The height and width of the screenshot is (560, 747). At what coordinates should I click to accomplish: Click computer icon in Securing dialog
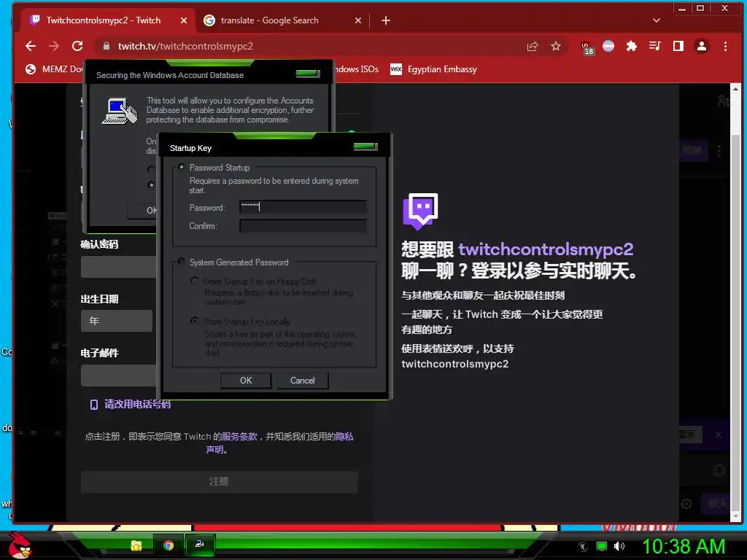tap(120, 111)
